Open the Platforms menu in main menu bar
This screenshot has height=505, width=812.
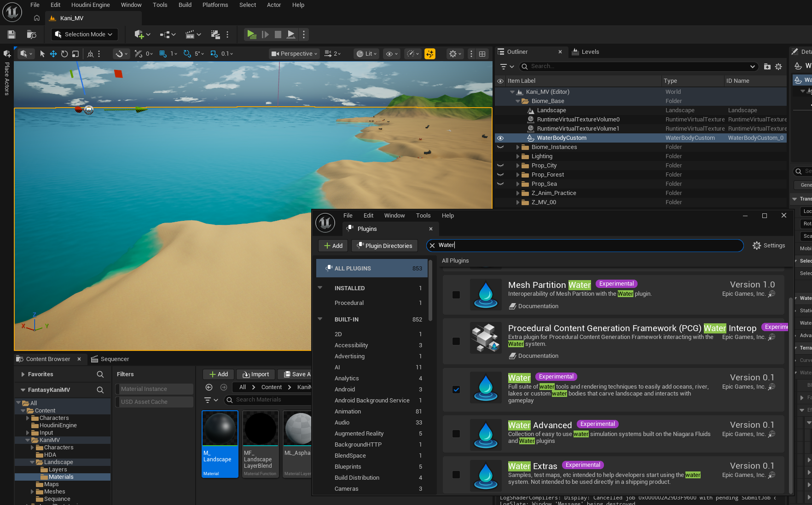(x=215, y=5)
